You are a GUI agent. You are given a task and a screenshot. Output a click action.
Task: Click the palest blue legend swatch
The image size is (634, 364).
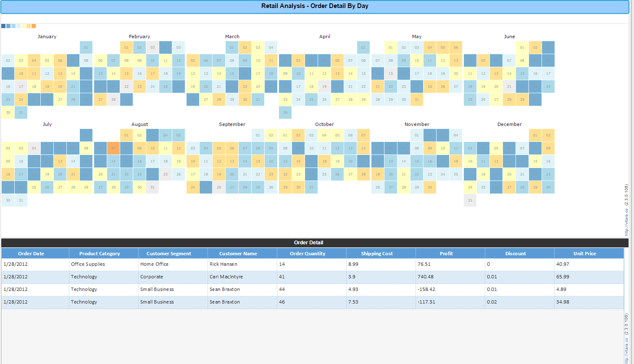coord(18,26)
